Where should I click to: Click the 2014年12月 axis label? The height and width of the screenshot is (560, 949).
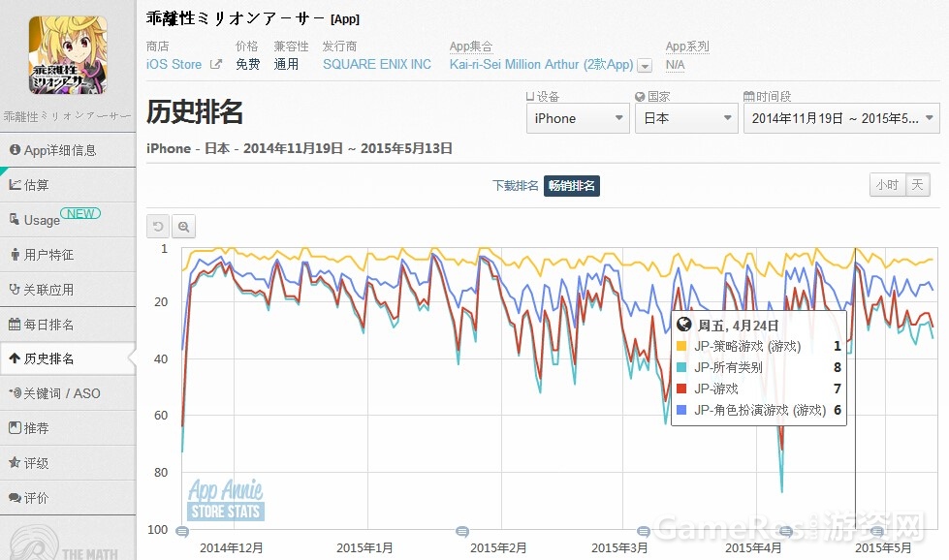[232, 548]
